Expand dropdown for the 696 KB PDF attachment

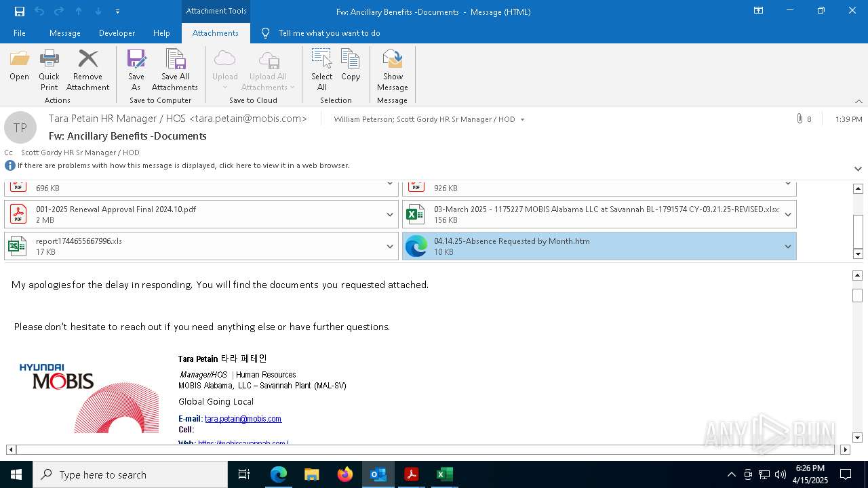point(390,184)
